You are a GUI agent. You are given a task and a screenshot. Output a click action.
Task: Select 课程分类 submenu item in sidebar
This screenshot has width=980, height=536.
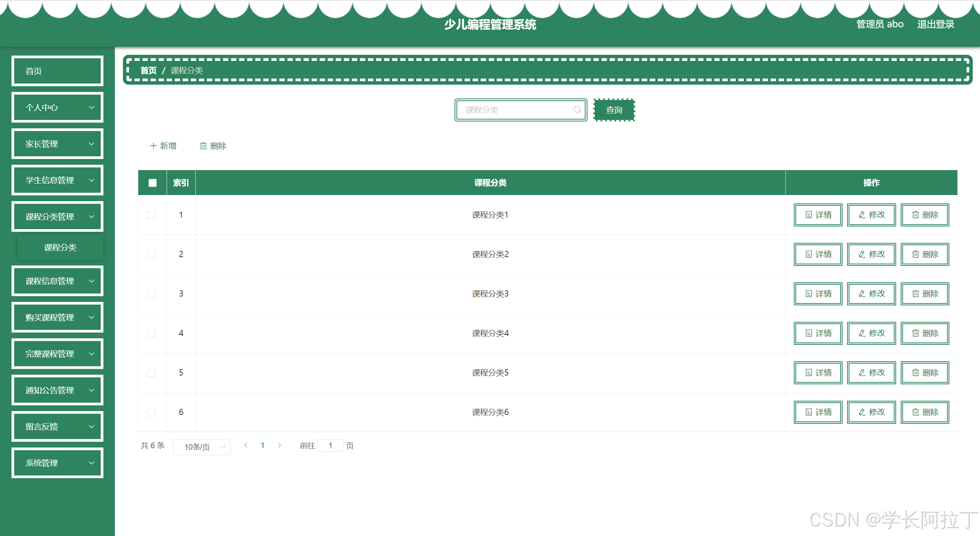coord(60,248)
